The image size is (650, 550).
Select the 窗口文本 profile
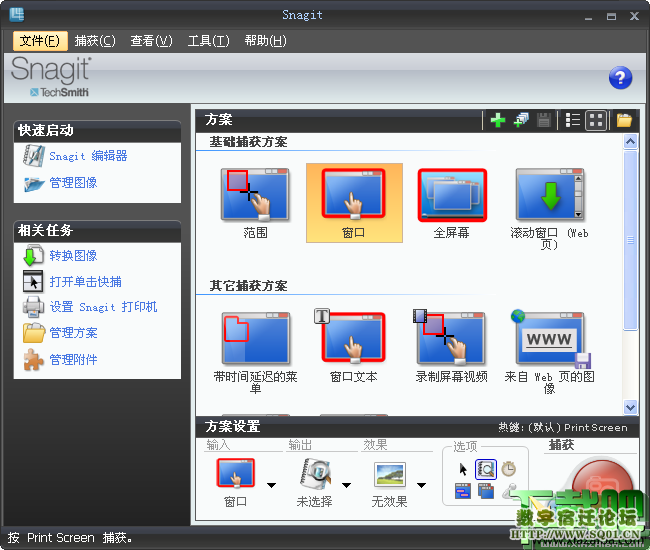(x=354, y=347)
